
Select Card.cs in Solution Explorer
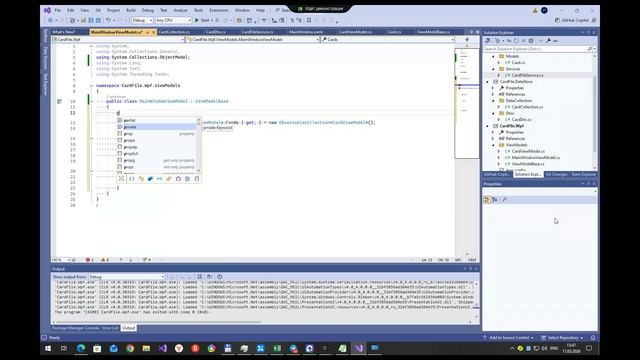(518, 63)
